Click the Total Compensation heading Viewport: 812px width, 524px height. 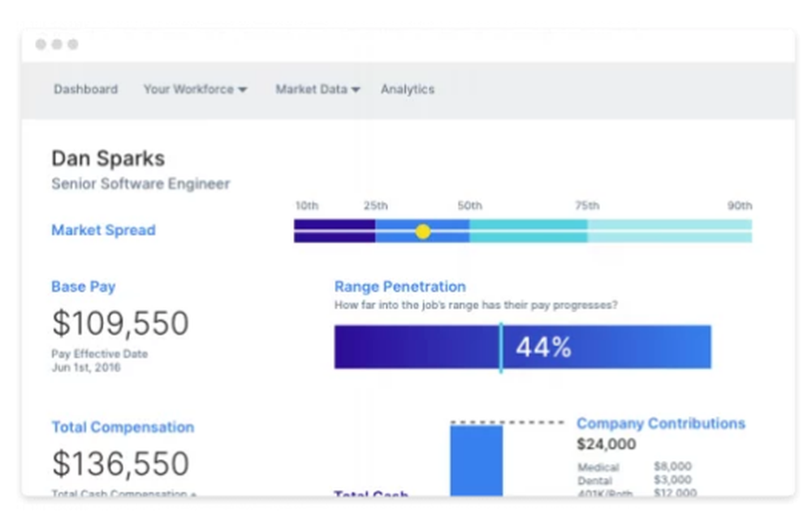[123, 427]
